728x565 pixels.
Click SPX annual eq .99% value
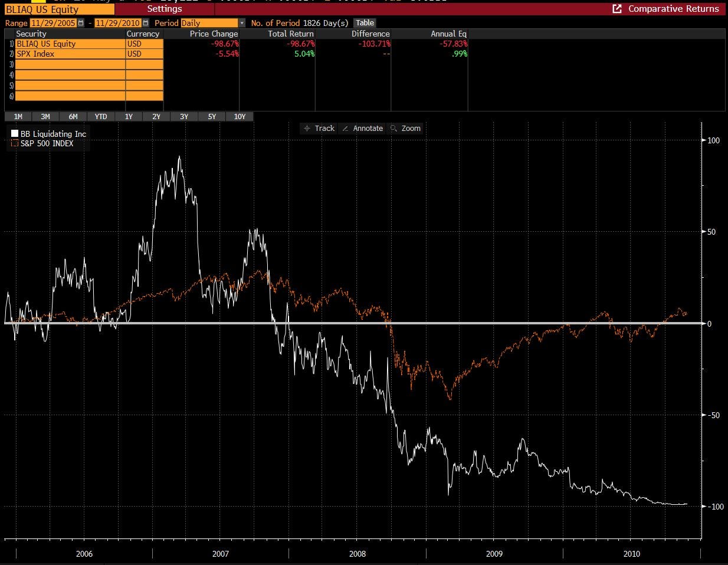coord(460,54)
